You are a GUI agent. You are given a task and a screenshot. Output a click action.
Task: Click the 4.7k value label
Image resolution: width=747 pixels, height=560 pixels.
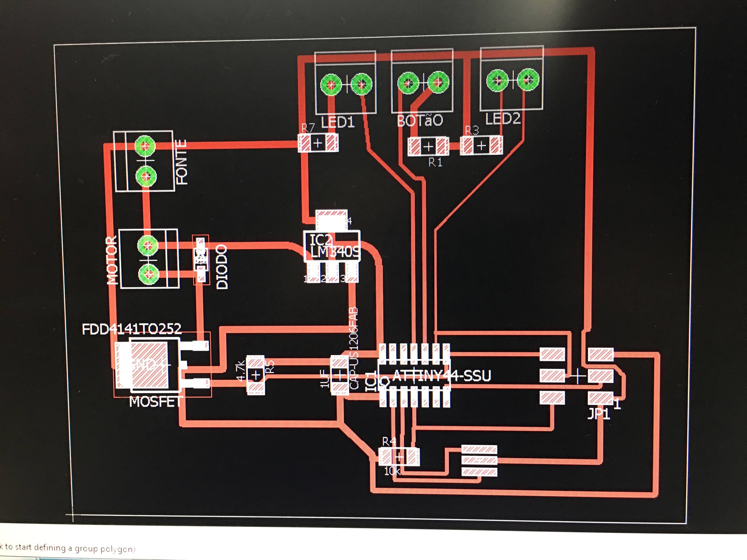[x=240, y=371]
